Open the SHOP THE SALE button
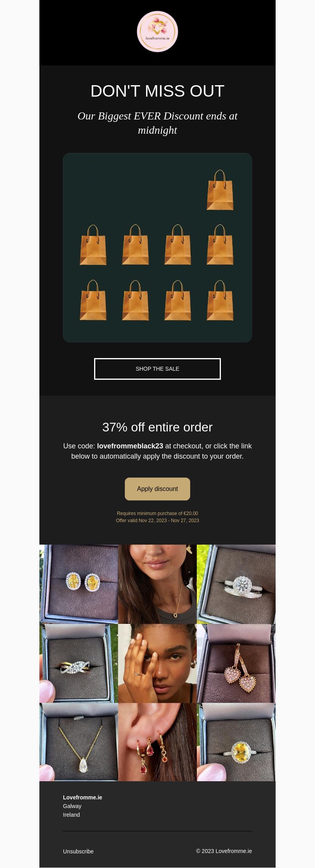 157,369
